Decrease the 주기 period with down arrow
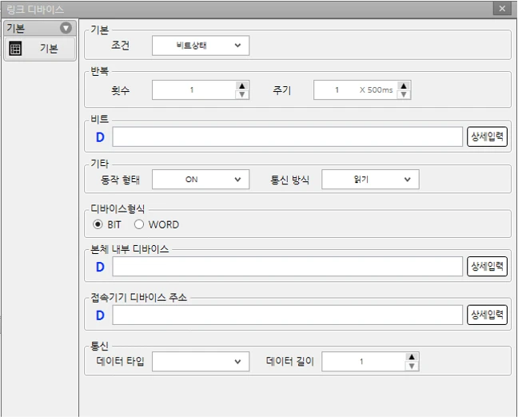518x420 pixels. click(x=404, y=94)
